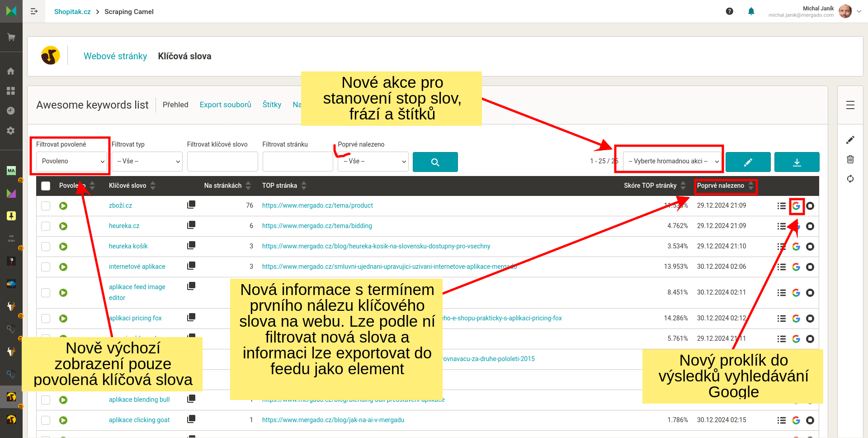
Task: Switch to the Klíčová slova tab
Action: click(x=184, y=56)
